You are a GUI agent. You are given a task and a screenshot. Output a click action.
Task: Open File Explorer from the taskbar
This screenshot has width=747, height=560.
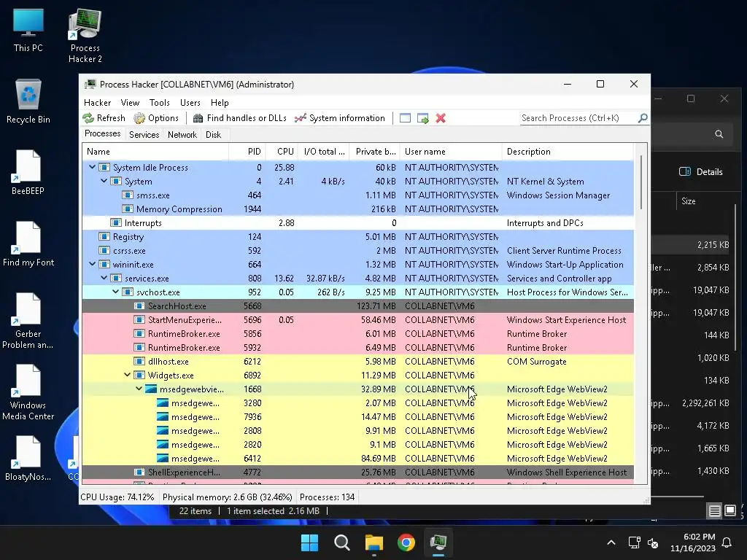pyautogui.click(x=374, y=542)
